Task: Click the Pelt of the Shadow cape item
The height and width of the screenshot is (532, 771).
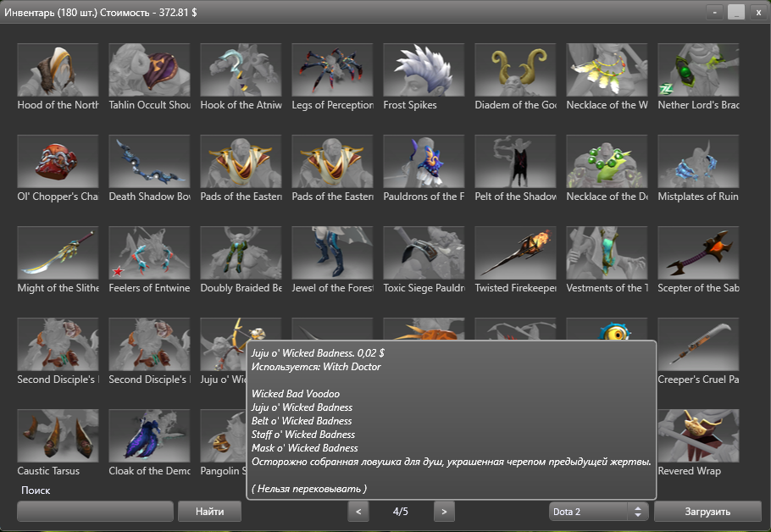Action: click(515, 161)
